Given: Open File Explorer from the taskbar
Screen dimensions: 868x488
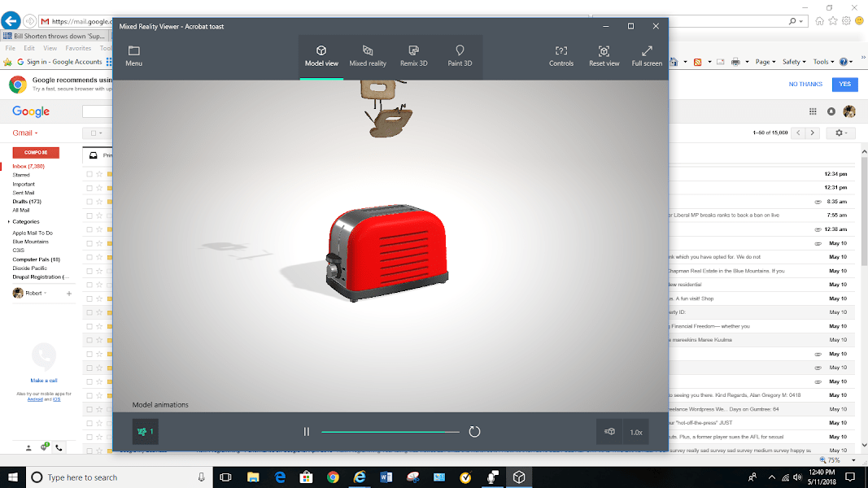Looking at the screenshot, I should coord(253,477).
